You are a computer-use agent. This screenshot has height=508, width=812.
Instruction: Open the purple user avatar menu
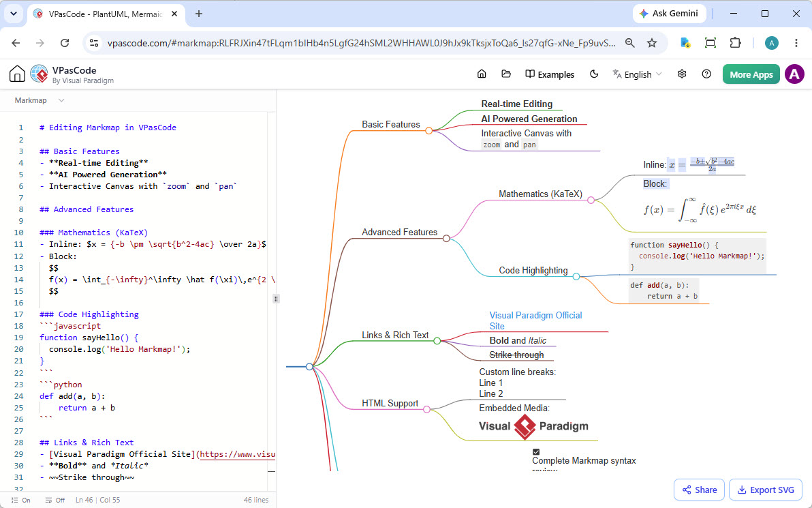pyautogui.click(x=794, y=74)
